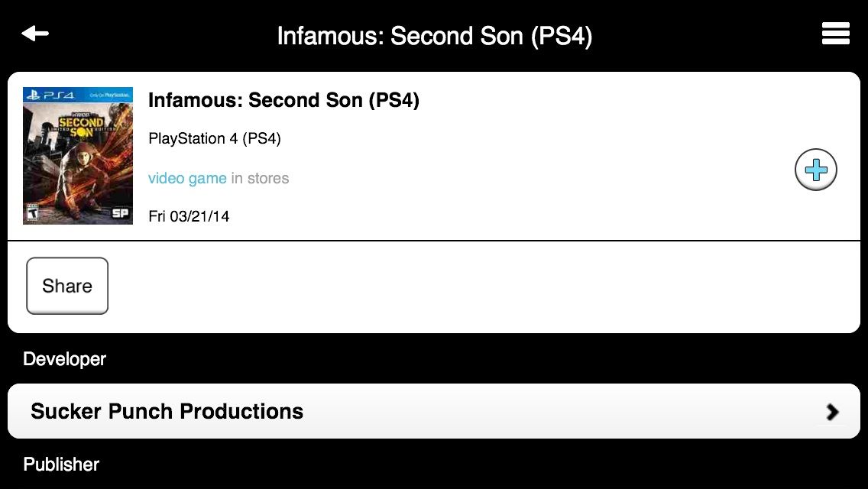Image resolution: width=868 pixels, height=489 pixels.
Task: Click the "in stores" status text
Action: [260, 179]
